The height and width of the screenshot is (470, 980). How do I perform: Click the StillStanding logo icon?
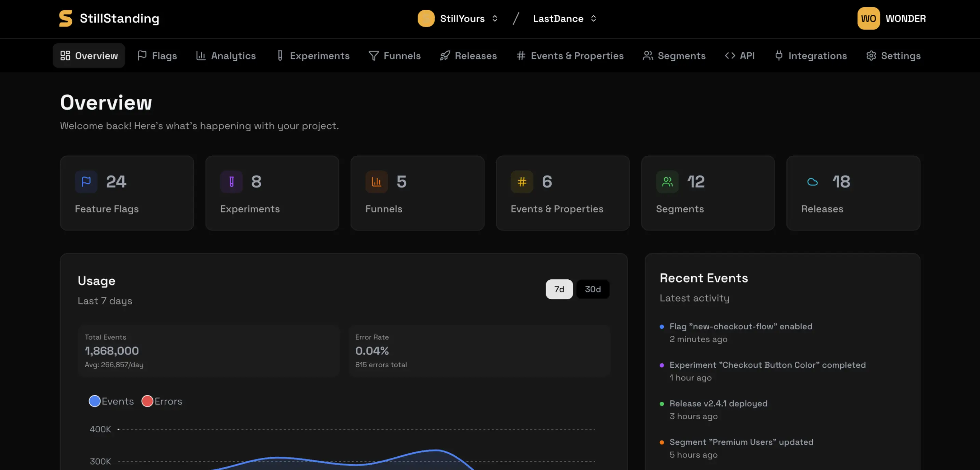tap(65, 18)
